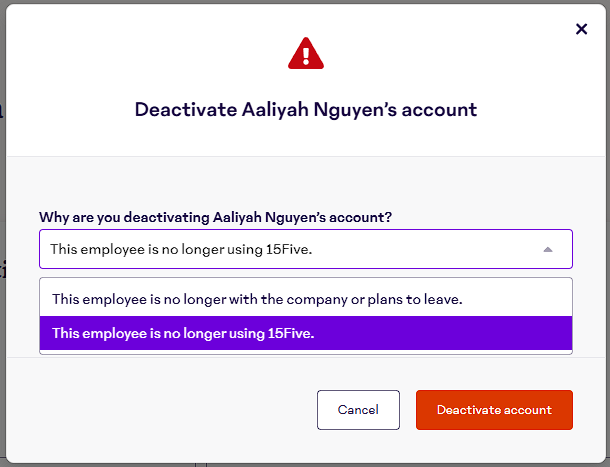
Task: Click the empty footer area left of Cancel
Action: point(160,410)
